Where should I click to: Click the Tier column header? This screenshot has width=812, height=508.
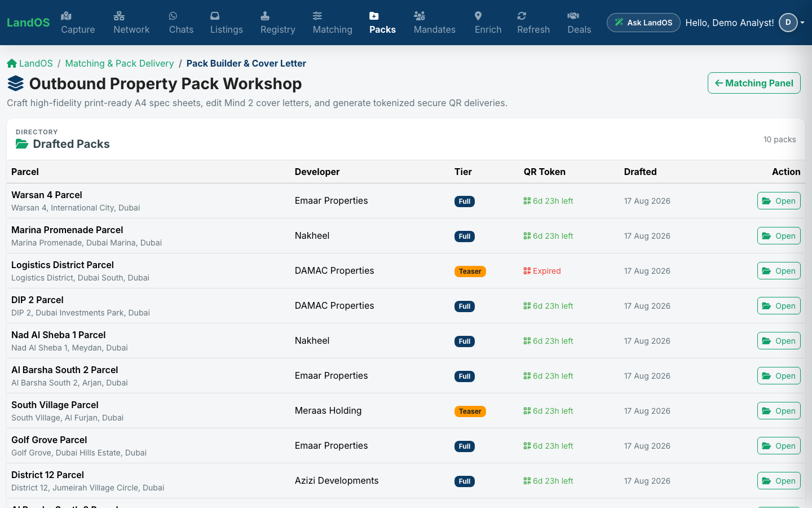pyautogui.click(x=463, y=172)
